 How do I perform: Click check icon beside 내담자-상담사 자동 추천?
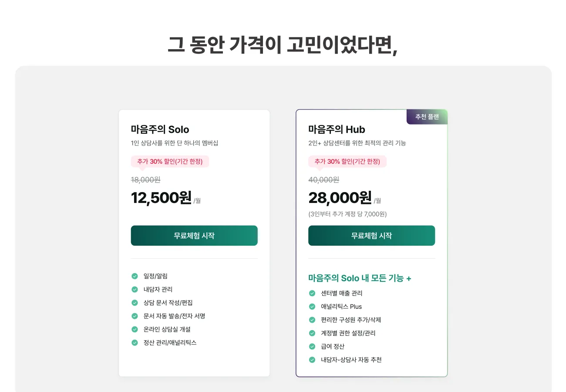[312, 360]
